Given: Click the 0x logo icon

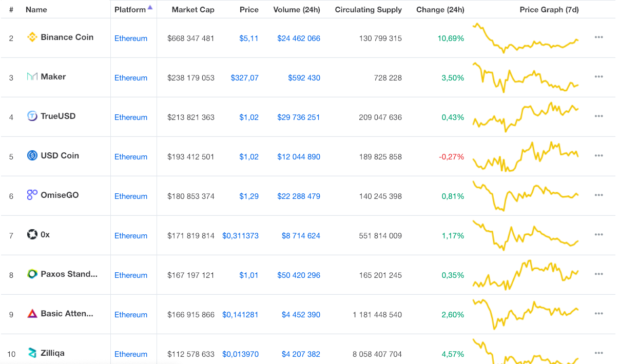Looking at the screenshot, I should point(32,234).
